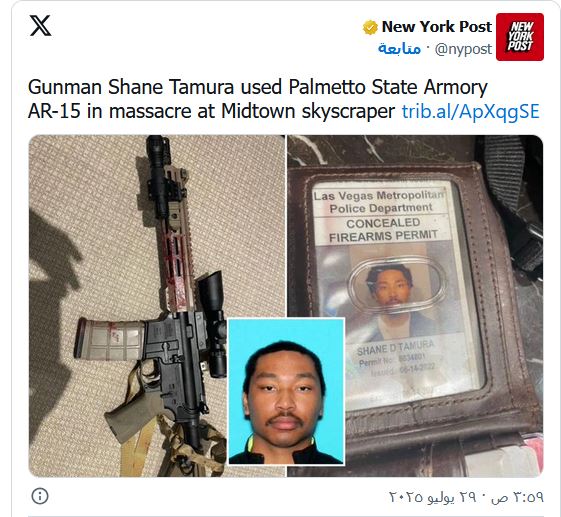
Task: Open the concealed firearms permit photo
Action: click(x=415, y=306)
